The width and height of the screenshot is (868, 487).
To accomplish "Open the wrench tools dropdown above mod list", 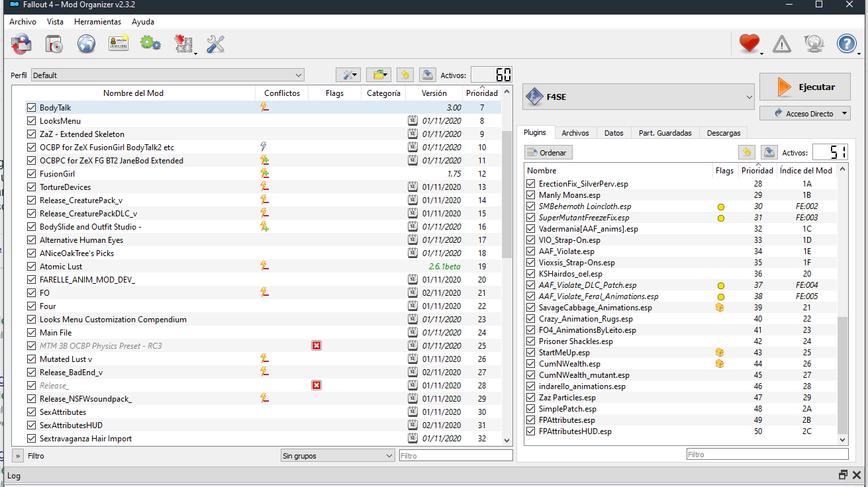I will pos(347,75).
